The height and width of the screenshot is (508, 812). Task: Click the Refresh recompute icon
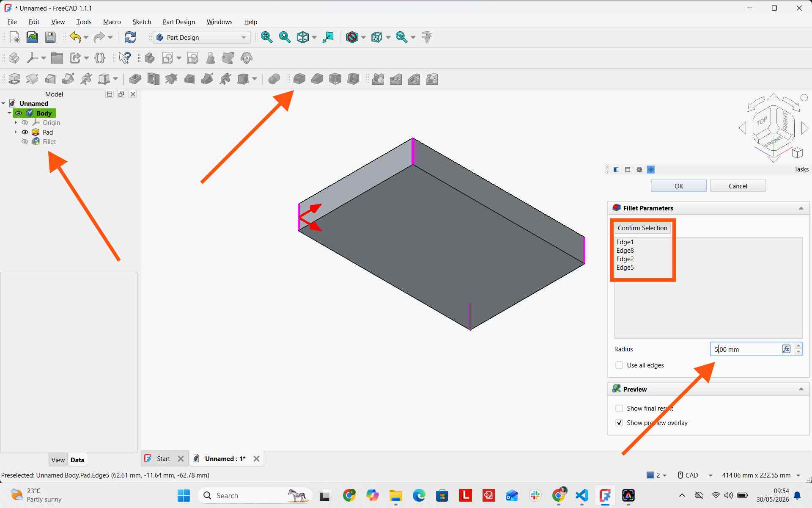click(130, 37)
